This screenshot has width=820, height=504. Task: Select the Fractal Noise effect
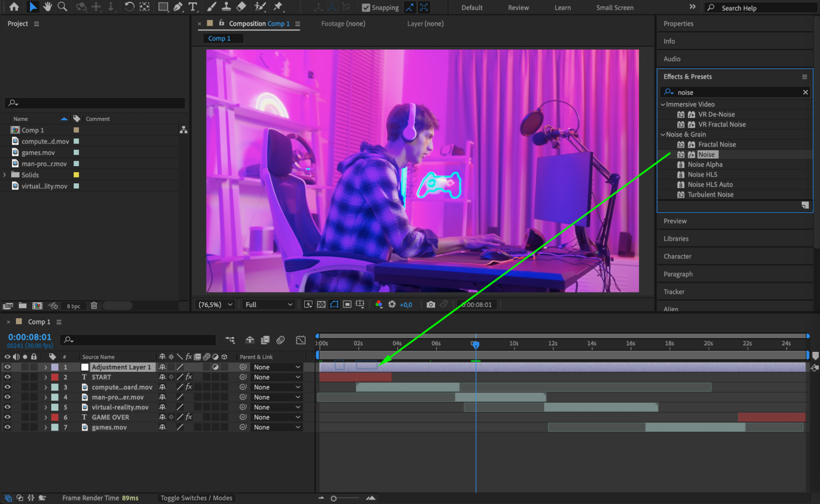717,144
